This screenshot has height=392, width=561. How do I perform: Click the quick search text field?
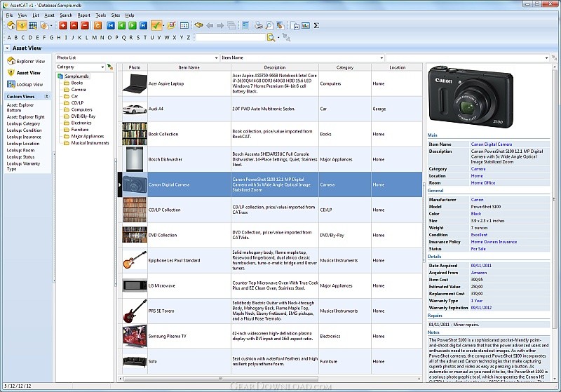(x=231, y=37)
